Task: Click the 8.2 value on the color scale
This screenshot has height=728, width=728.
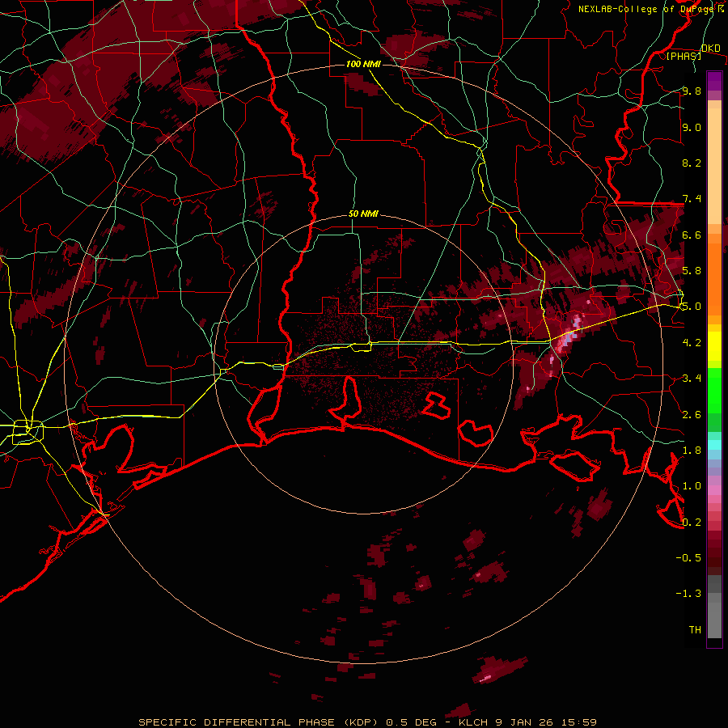Action: (692, 163)
